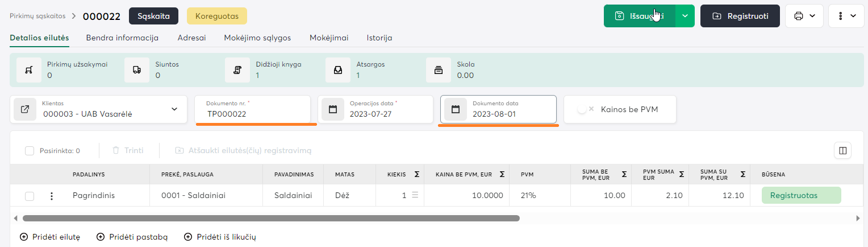Click the Skola debt icon
The height and width of the screenshot is (247, 868).
click(438, 70)
